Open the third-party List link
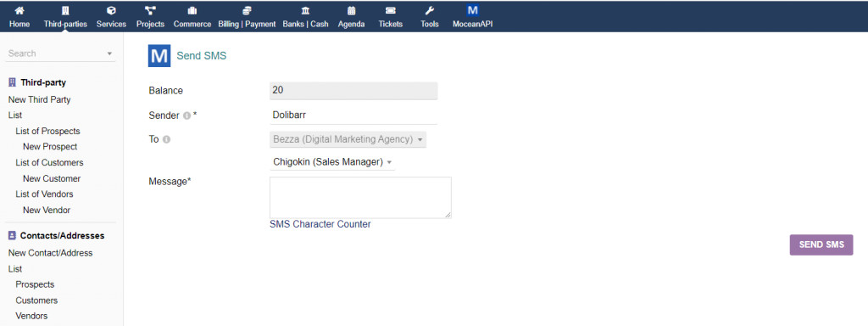Image resolution: width=868 pixels, height=326 pixels. pos(15,115)
